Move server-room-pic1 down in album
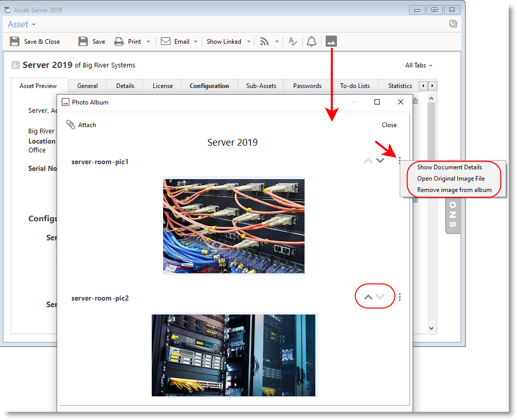The image size is (517, 420). pyautogui.click(x=380, y=161)
